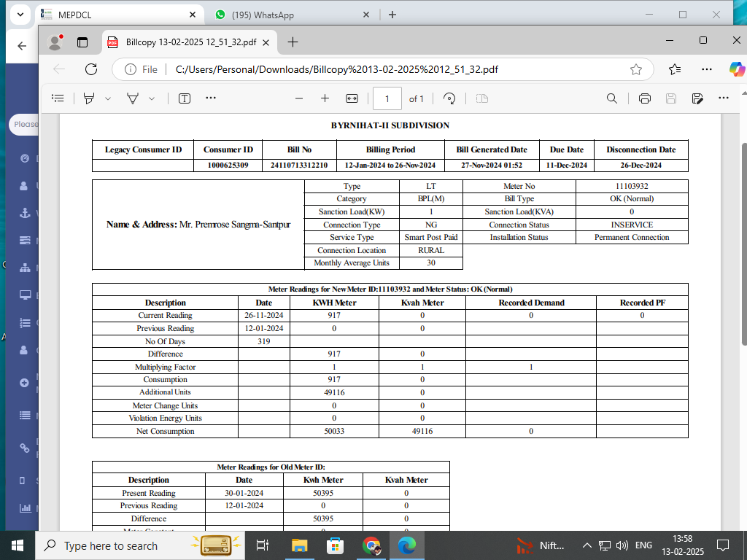The image size is (747, 560).
Task: Open Microsoft Store from the taskbar
Action: 335,545
